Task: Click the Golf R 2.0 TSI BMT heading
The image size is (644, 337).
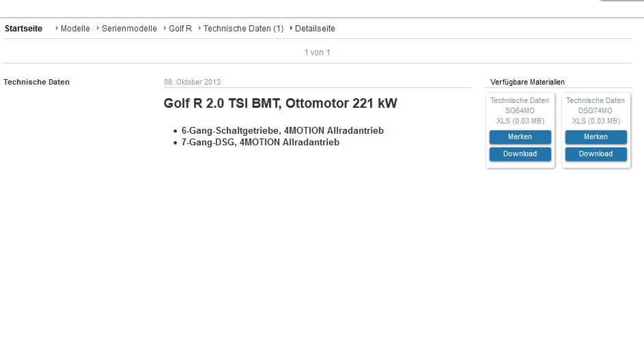Action: [280, 104]
